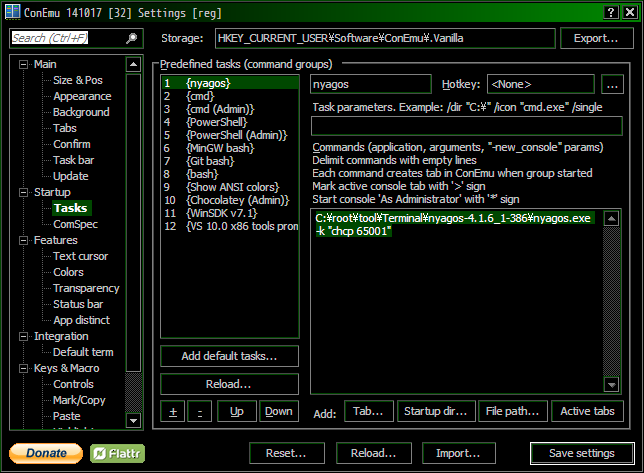
Task: Open the Status bar settings page
Action: coord(78,304)
